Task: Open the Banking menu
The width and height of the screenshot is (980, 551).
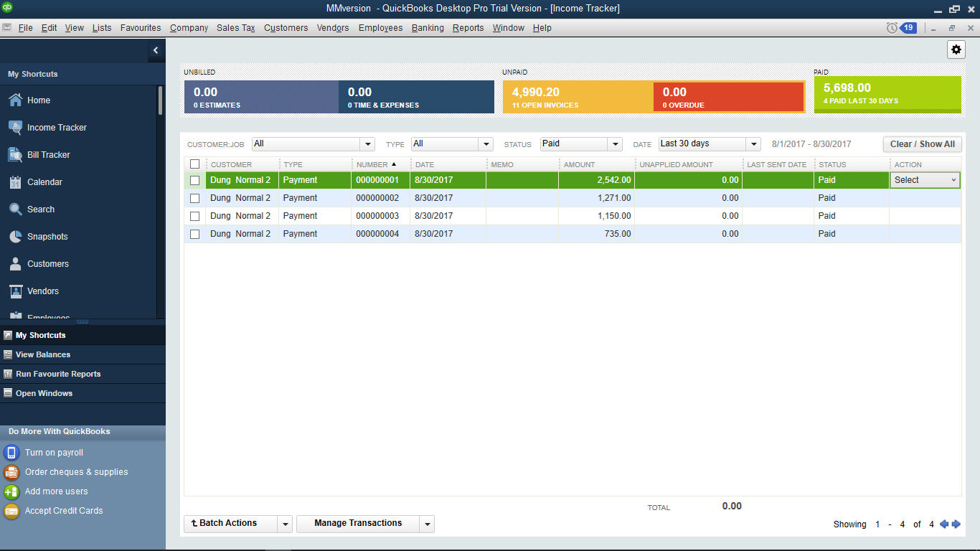Action: pyautogui.click(x=428, y=28)
